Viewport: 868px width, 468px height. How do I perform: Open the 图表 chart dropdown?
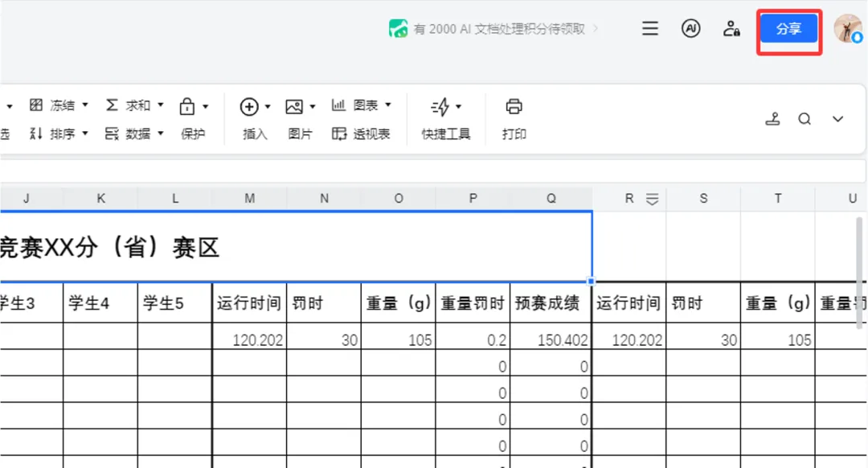pos(388,105)
